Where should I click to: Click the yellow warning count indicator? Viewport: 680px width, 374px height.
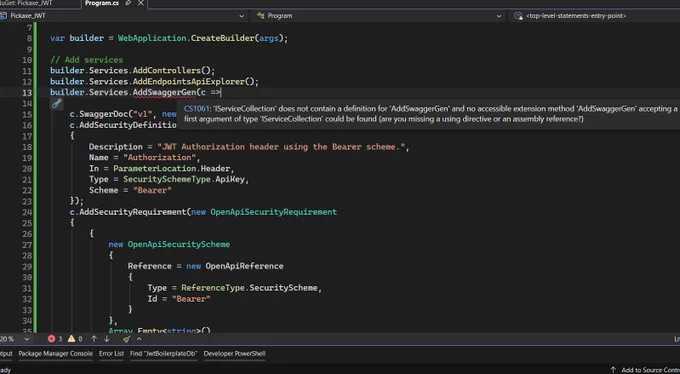tap(75, 339)
